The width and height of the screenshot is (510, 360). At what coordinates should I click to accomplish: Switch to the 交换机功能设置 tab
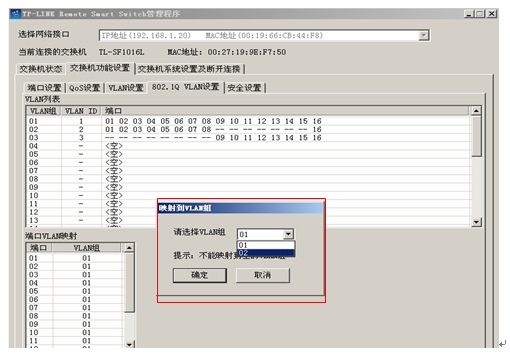tap(100, 68)
